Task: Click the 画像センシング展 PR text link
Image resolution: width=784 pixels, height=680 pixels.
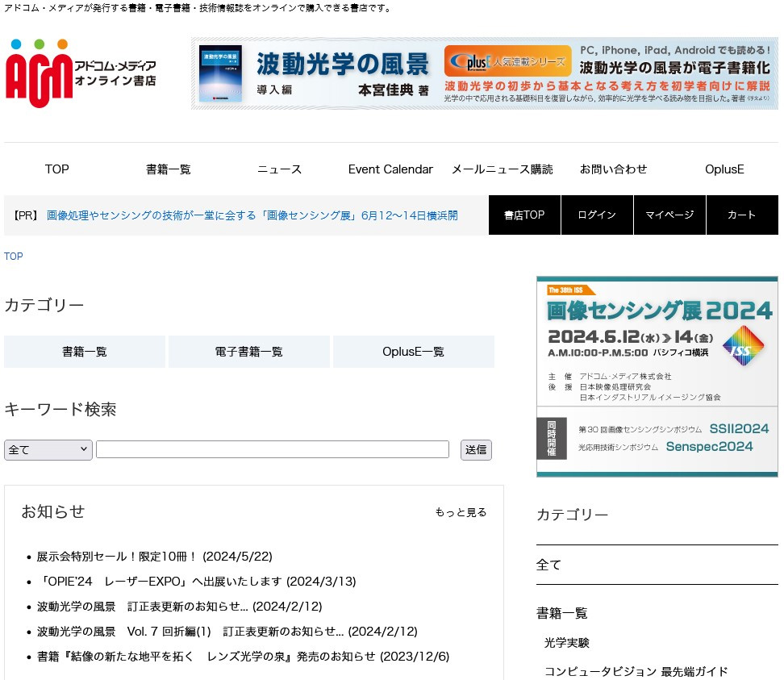Action: pyautogui.click(x=252, y=215)
